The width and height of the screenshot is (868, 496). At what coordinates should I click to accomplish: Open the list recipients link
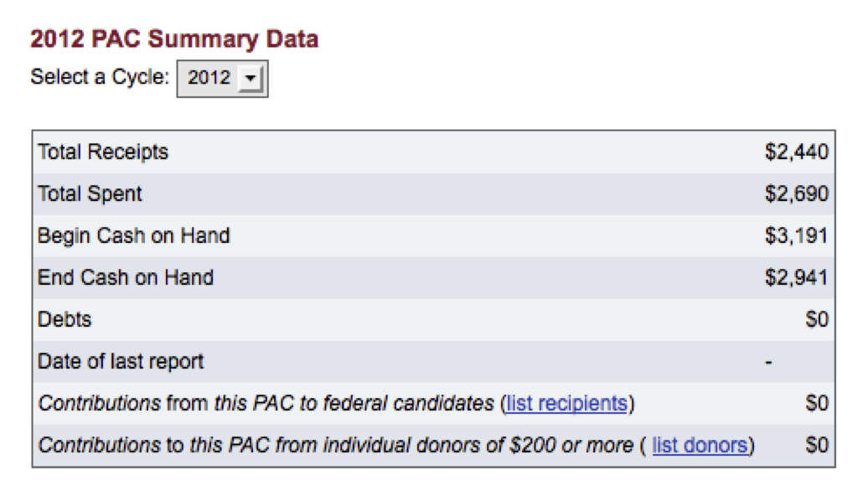567,404
